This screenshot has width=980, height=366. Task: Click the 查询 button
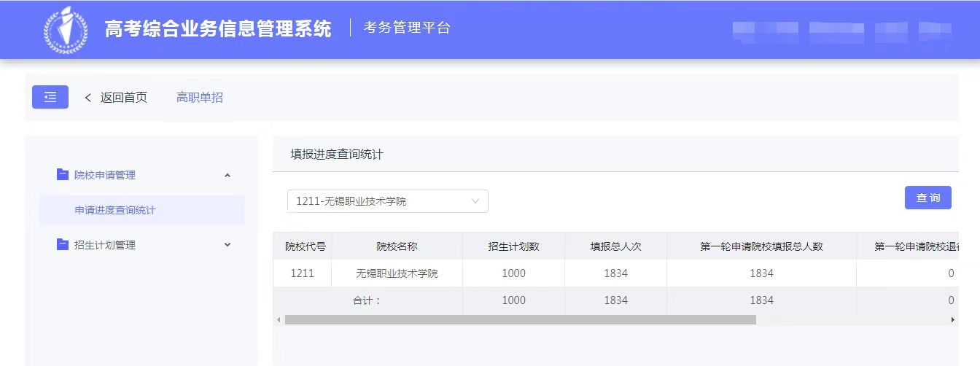click(x=927, y=198)
